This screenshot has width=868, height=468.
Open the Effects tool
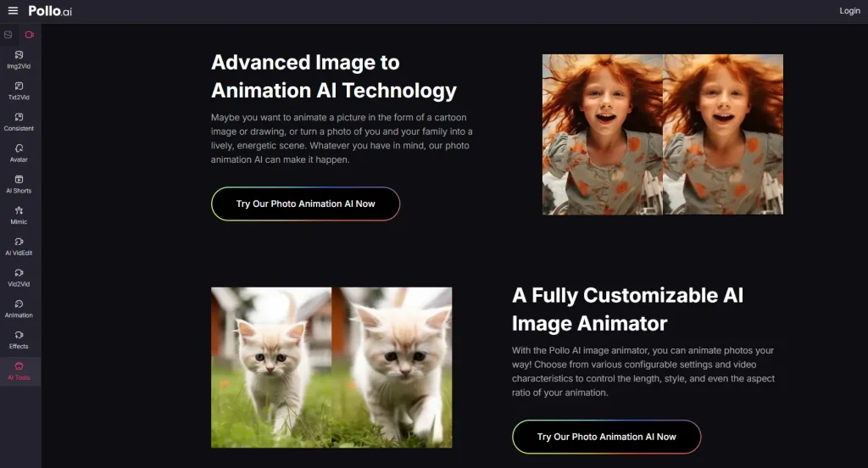point(19,339)
